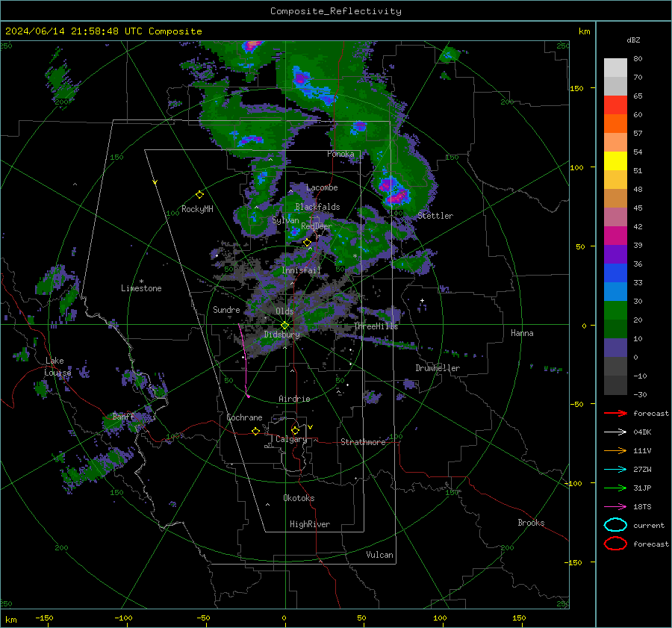Select the green 30-20 dBZ color band
The width and height of the screenshot is (672, 628).
click(x=615, y=311)
